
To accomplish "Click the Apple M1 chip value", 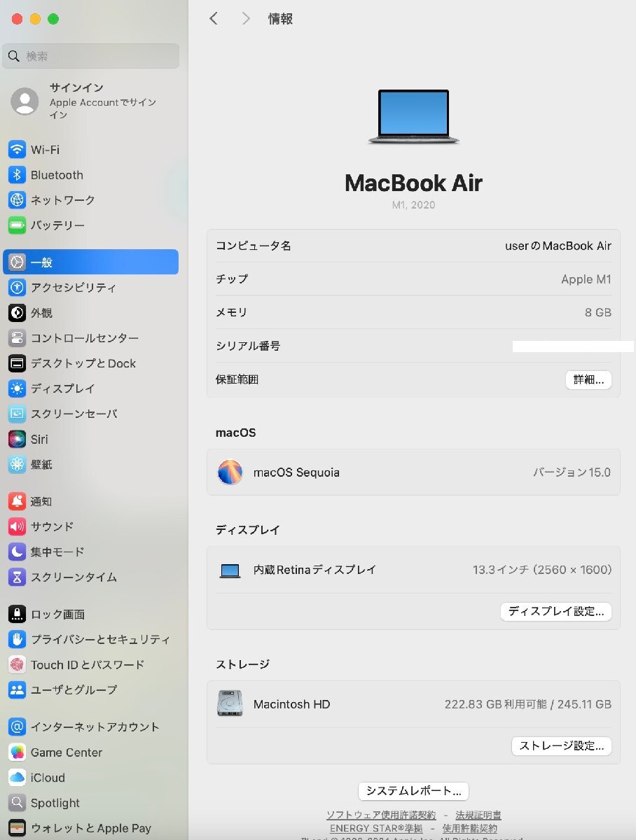I will point(586,279).
